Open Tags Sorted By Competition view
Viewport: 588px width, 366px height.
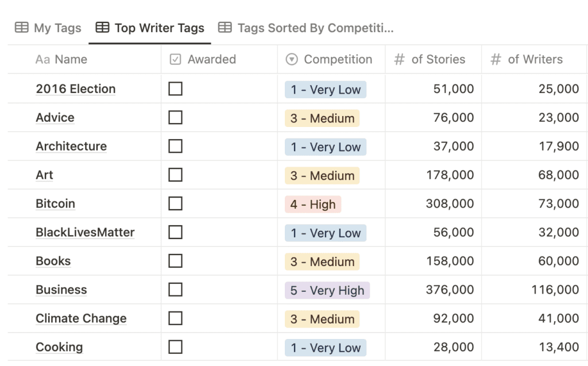pyautogui.click(x=306, y=28)
